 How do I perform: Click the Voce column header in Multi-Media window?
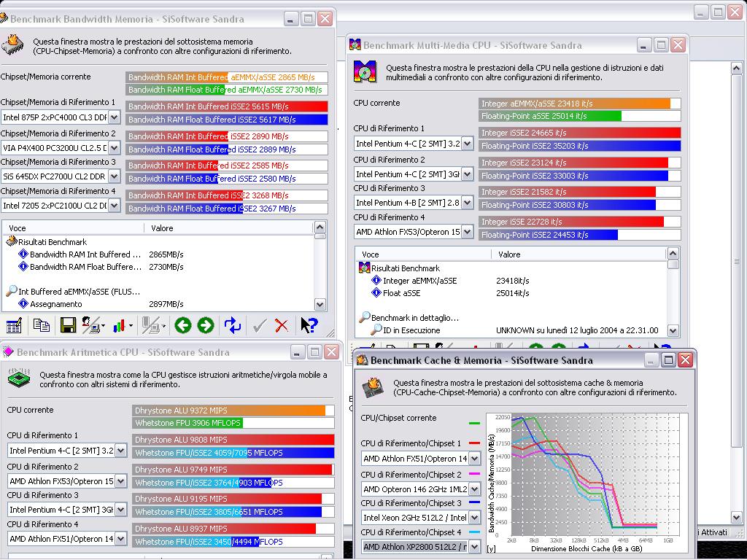click(423, 254)
